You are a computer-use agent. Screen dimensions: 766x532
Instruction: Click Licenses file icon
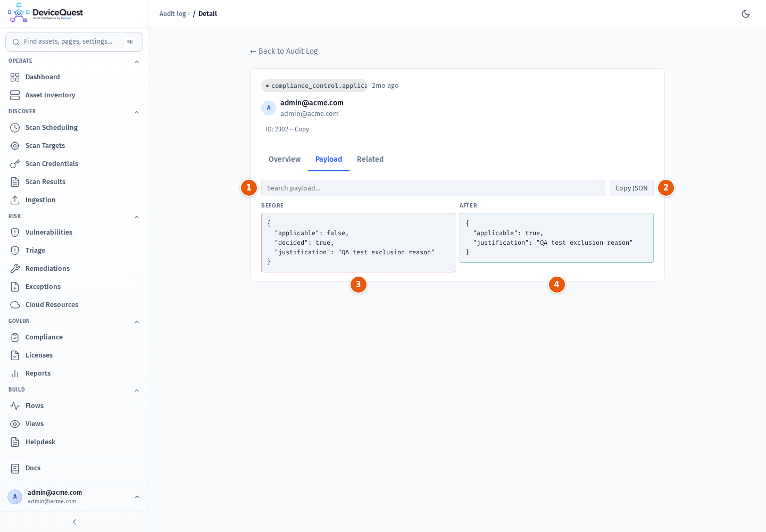click(15, 355)
